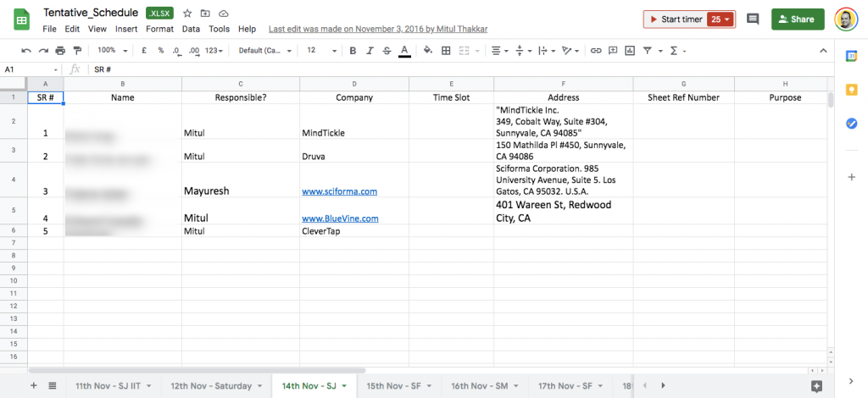Open the Borders tool
This screenshot has height=398, width=868.
(446, 50)
